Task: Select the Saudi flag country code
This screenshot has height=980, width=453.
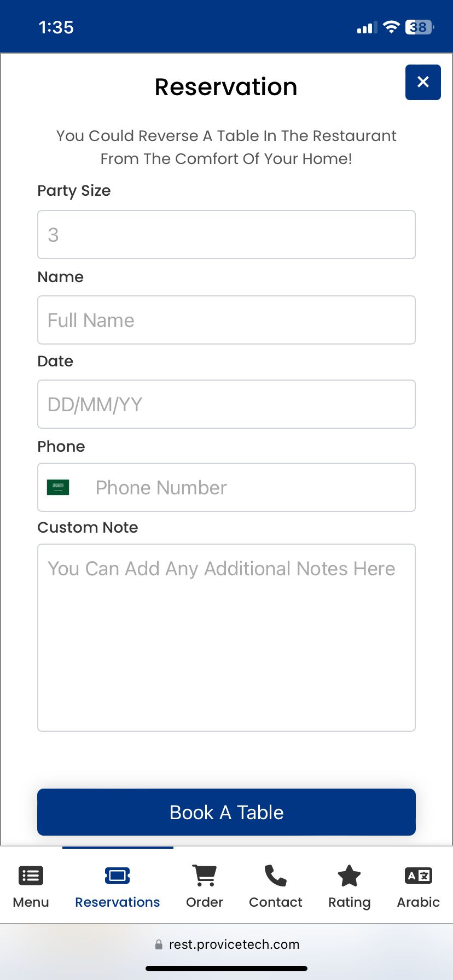Action: 58,487
